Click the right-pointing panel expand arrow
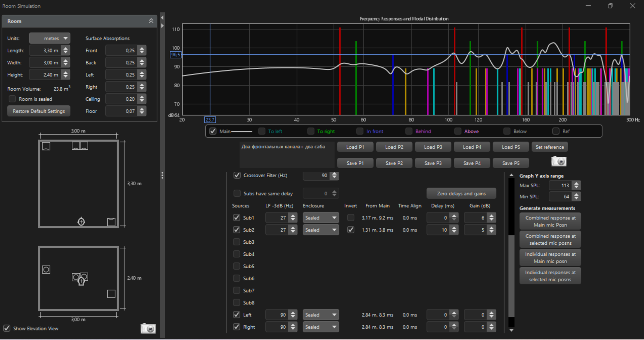This screenshot has height=340, width=644. (162, 26)
